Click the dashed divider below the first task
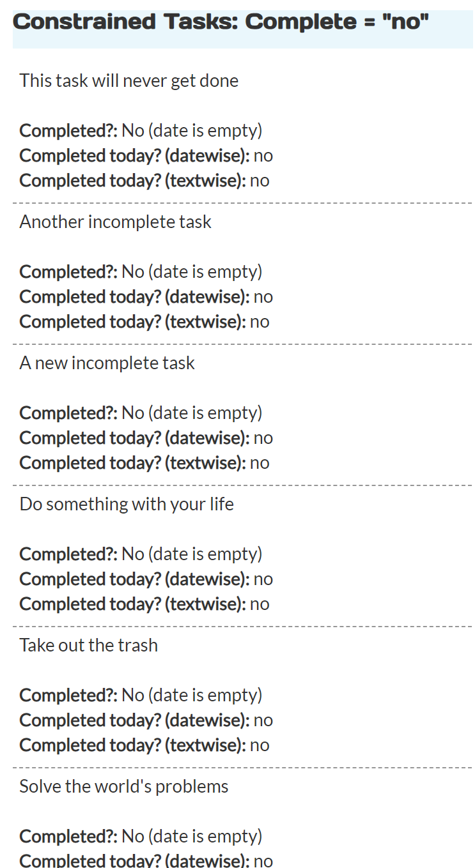 (242, 203)
